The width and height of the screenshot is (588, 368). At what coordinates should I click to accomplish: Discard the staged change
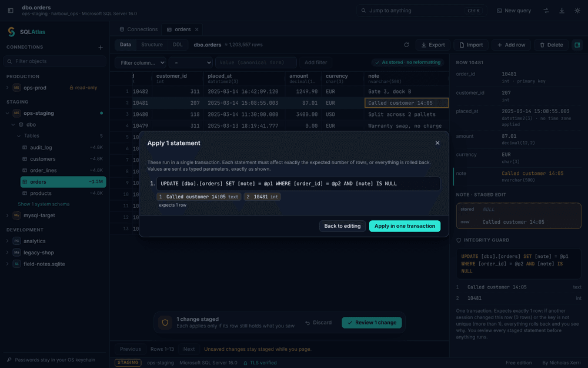pyautogui.click(x=318, y=323)
